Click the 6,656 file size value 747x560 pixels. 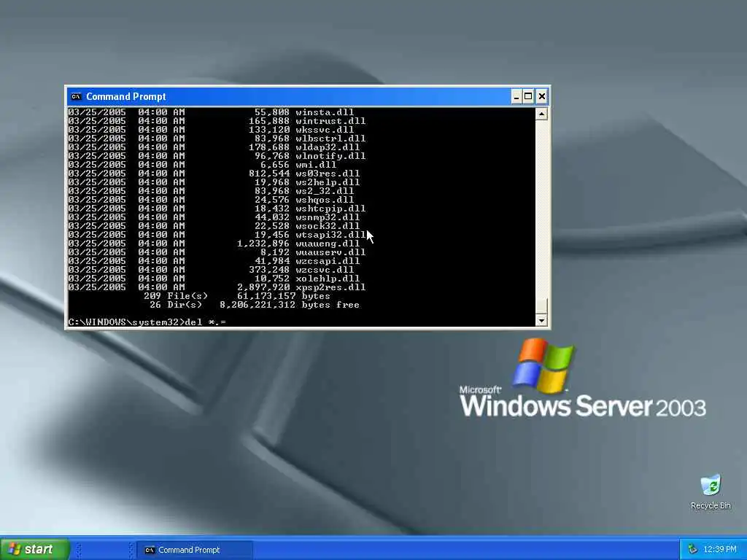[274, 165]
